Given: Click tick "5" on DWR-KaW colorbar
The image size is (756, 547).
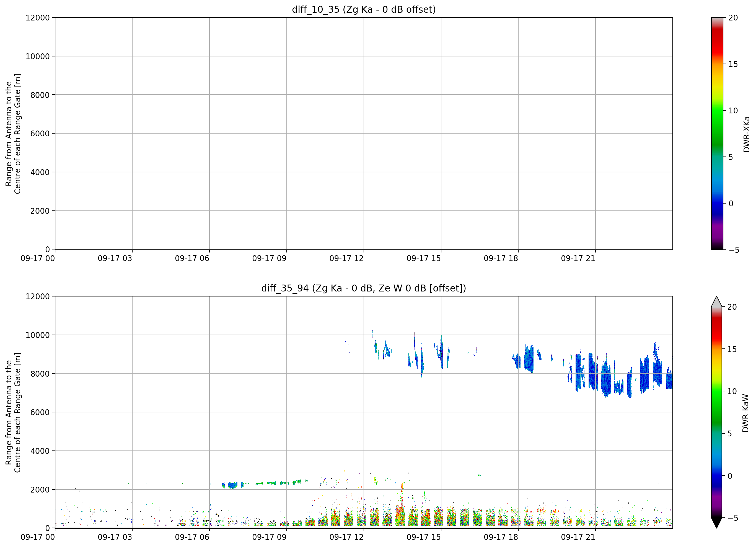Looking at the screenshot, I should [730, 433].
